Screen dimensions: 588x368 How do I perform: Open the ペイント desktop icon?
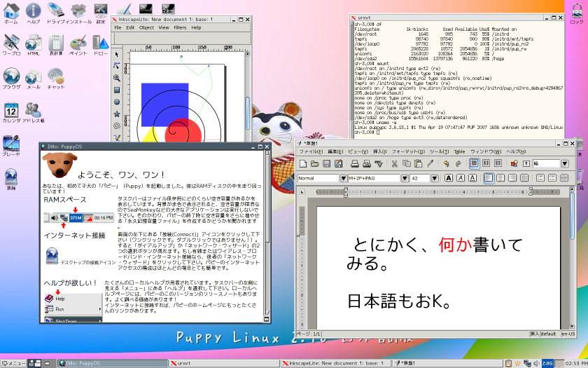[78, 46]
